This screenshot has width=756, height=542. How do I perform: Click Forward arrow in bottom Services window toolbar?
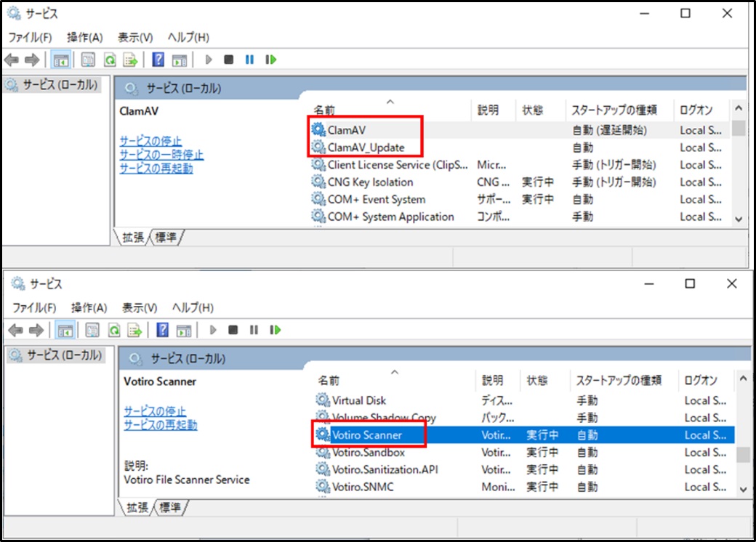(36, 330)
